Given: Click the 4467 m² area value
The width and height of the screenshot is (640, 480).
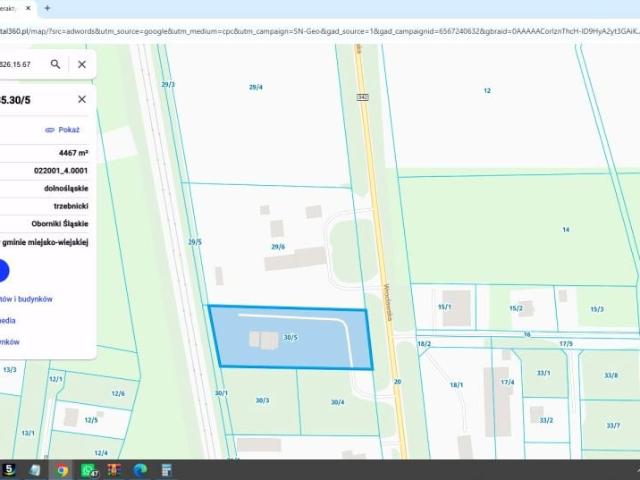Looking at the screenshot, I should [73, 153].
